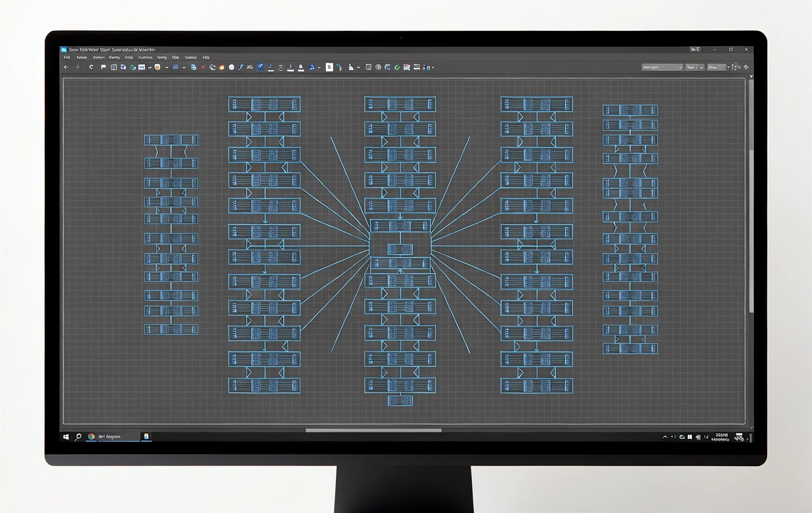
Task: Toggle the highlighted blue selection tool
Action: click(261, 67)
